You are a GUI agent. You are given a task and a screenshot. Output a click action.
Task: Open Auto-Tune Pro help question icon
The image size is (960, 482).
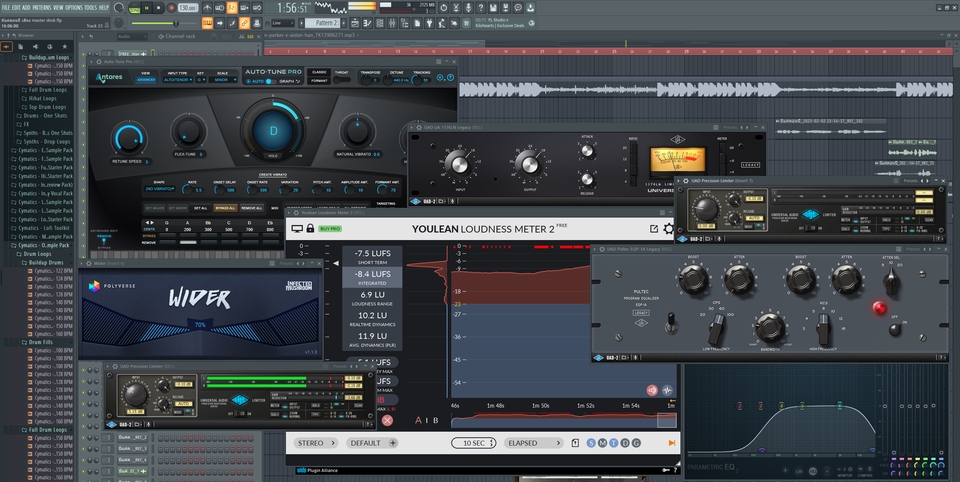(x=450, y=77)
